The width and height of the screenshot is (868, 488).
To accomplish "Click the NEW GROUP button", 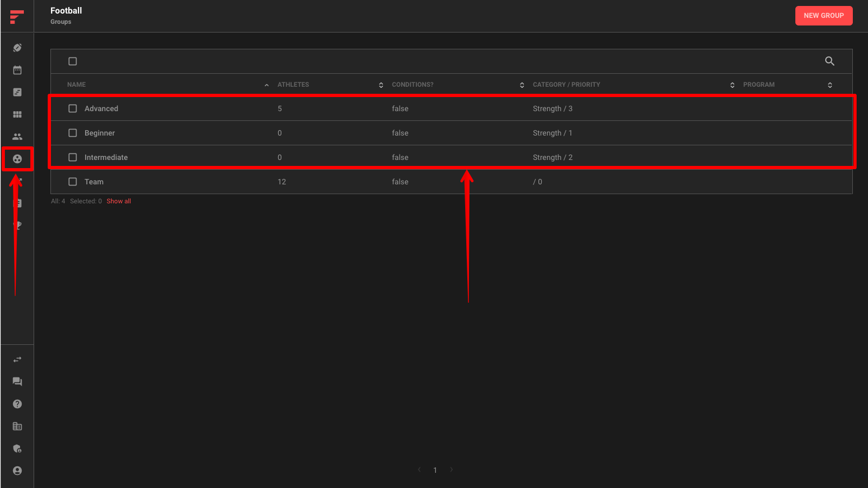I will click(x=824, y=16).
